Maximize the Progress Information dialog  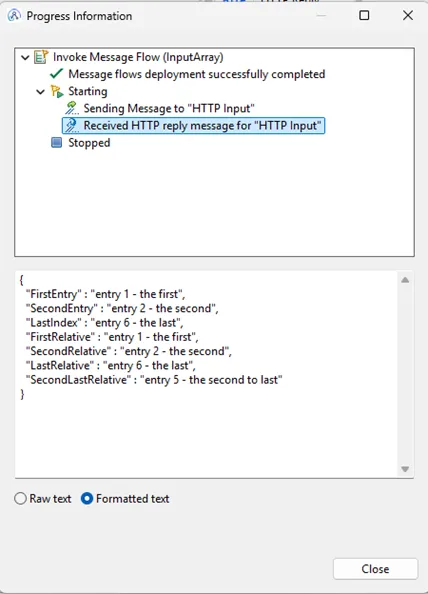364,15
